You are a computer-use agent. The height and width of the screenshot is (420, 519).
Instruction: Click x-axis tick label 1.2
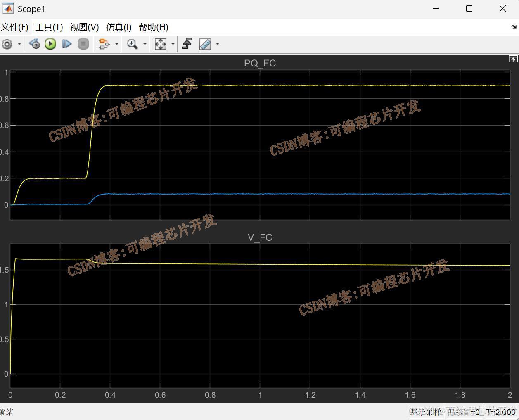click(x=310, y=395)
